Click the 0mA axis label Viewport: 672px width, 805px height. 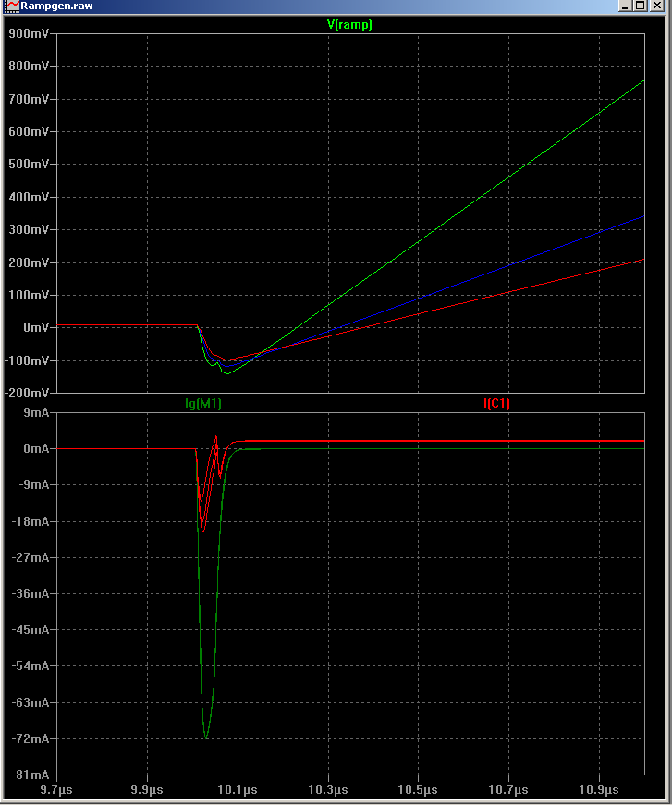(x=36, y=448)
